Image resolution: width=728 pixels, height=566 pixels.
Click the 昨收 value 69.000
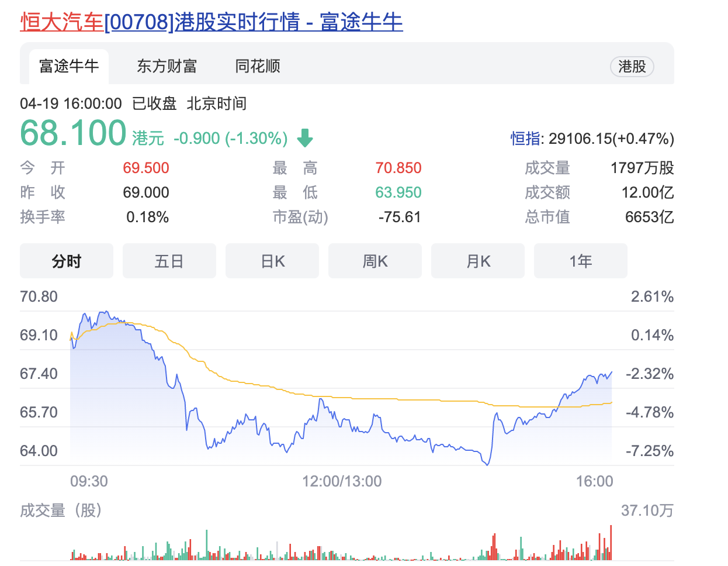pos(146,193)
